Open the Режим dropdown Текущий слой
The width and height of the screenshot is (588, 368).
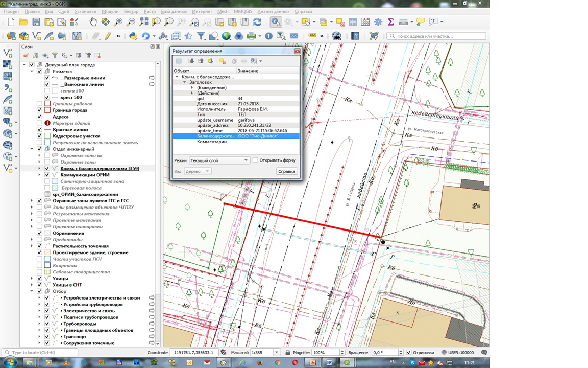219,160
